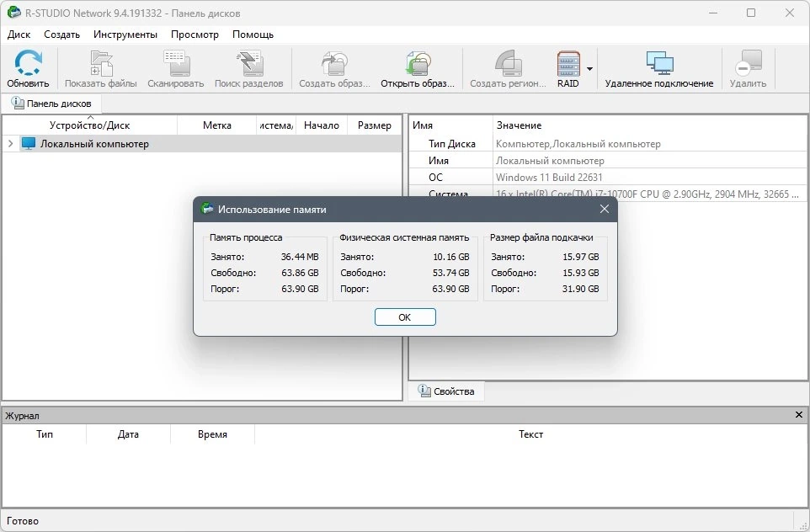Minimize the R-STUDIO Network window
This screenshot has height=532, width=810.
(x=713, y=13)
